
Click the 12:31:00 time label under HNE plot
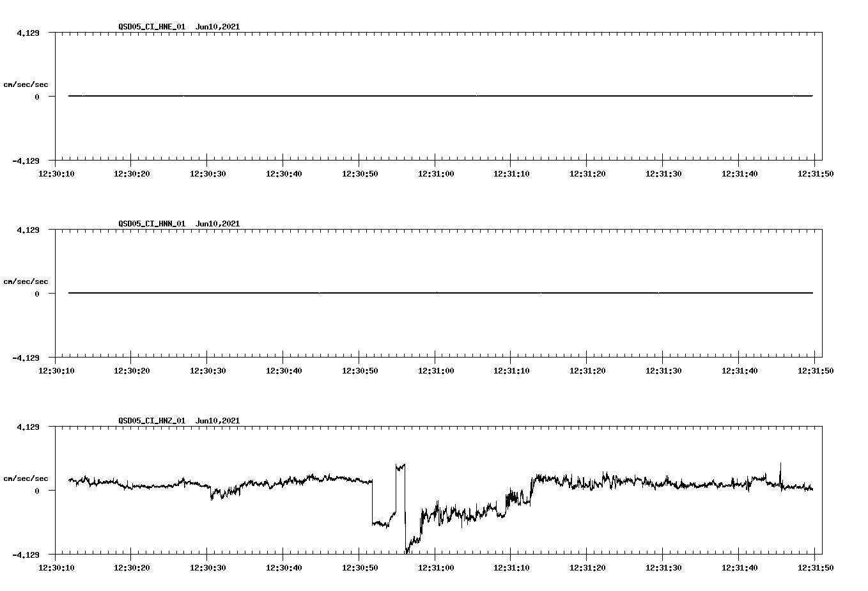(435, 173)
